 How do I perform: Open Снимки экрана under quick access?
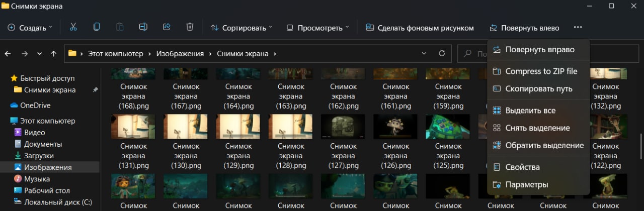tap(45, 90)
